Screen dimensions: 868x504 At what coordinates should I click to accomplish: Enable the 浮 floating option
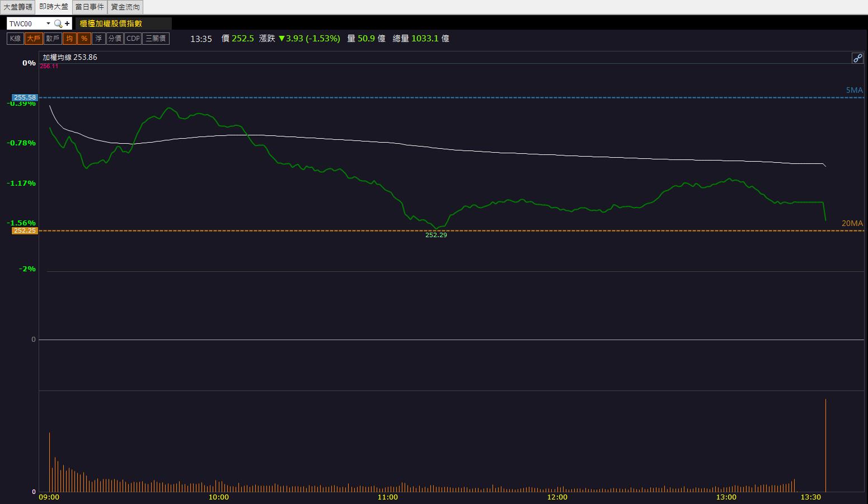tap(98, 39)
